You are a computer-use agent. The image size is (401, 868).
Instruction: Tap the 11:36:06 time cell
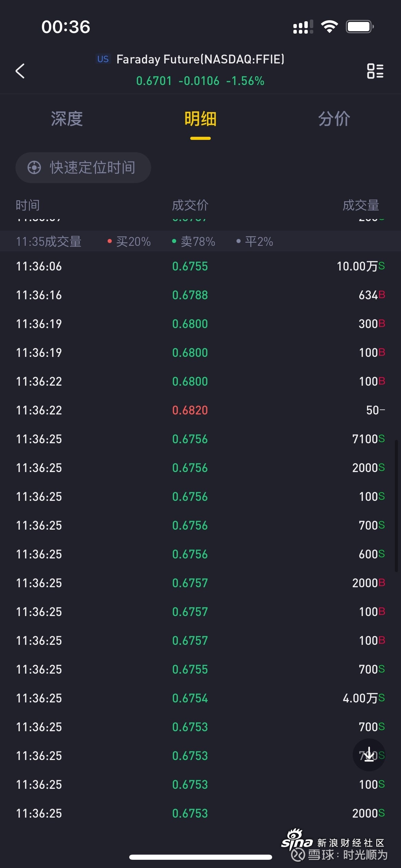[39, 266]
